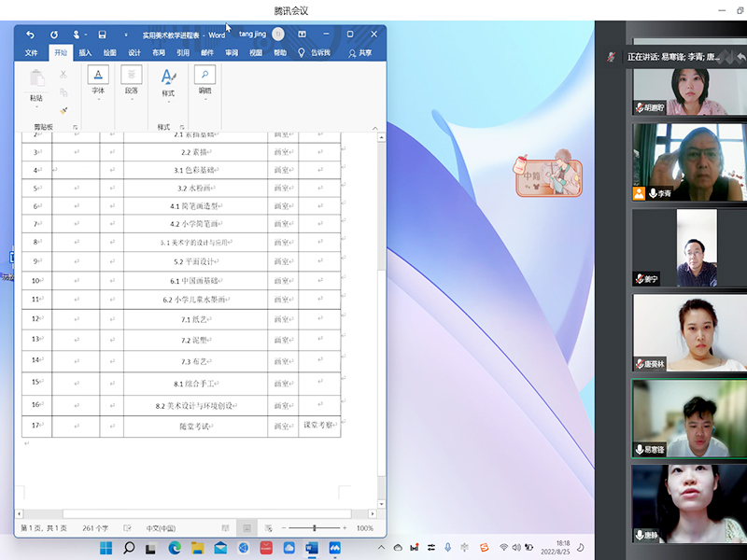Screen dimensions: 747x560
Task: Click the zoom slider in Word status bar
Action: tap(315, 528)
